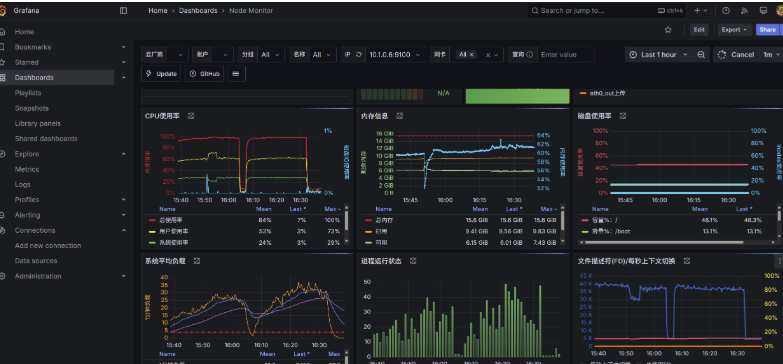This screenshot has width=783, height=364.
Task: Open Playlists in the sidebar
Action: [x=28, y=93]
